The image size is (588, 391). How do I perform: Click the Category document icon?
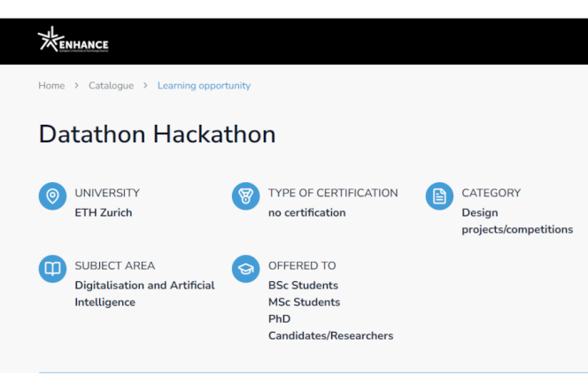click(x=439, y=196)
